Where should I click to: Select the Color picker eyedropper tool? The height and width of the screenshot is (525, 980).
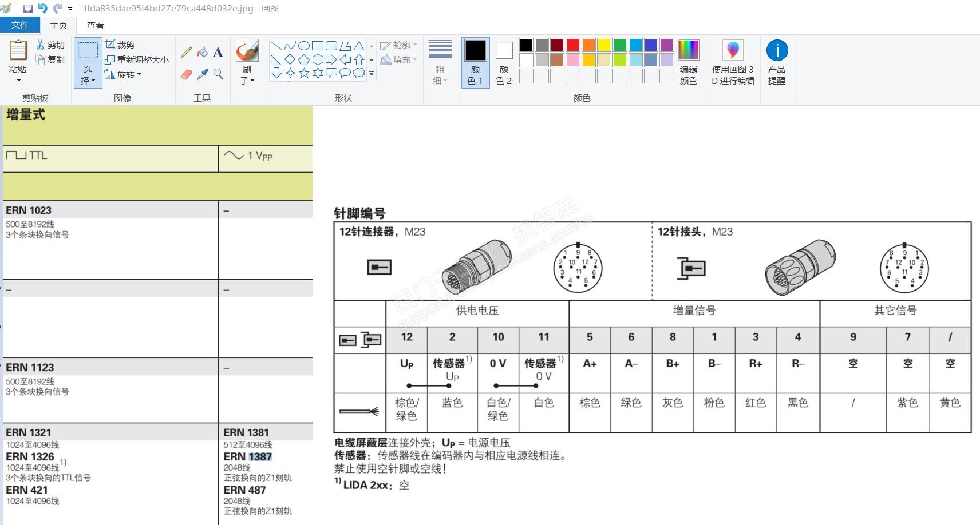click(x=202, y=74)
